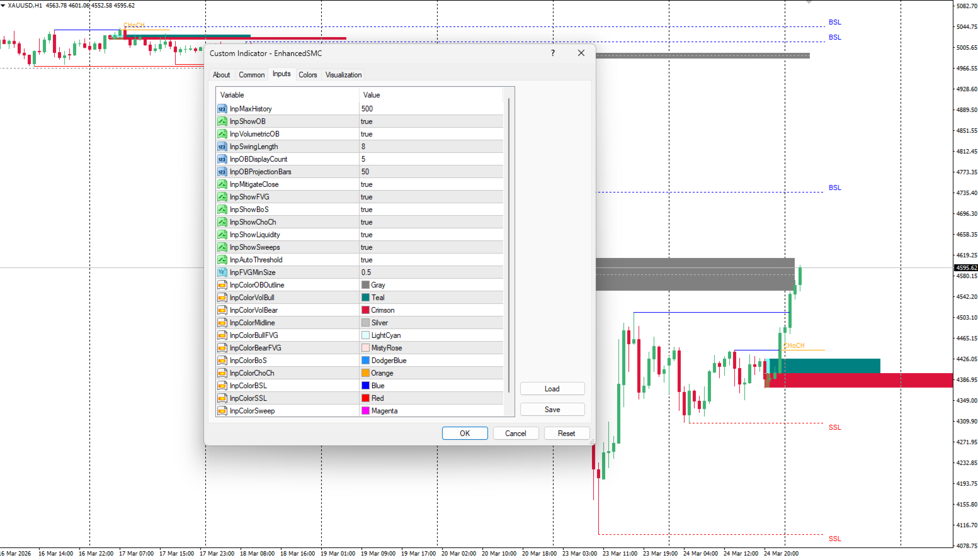Open the Orange color value dropdown
The width and height of the screenshot is (978, 560).
pyautogui.click(x=431, y=373)
